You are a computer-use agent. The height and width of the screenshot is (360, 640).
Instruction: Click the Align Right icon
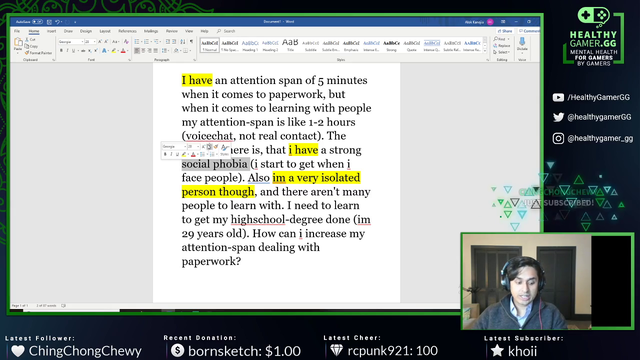pyautogui.click(x=149, y=51)
